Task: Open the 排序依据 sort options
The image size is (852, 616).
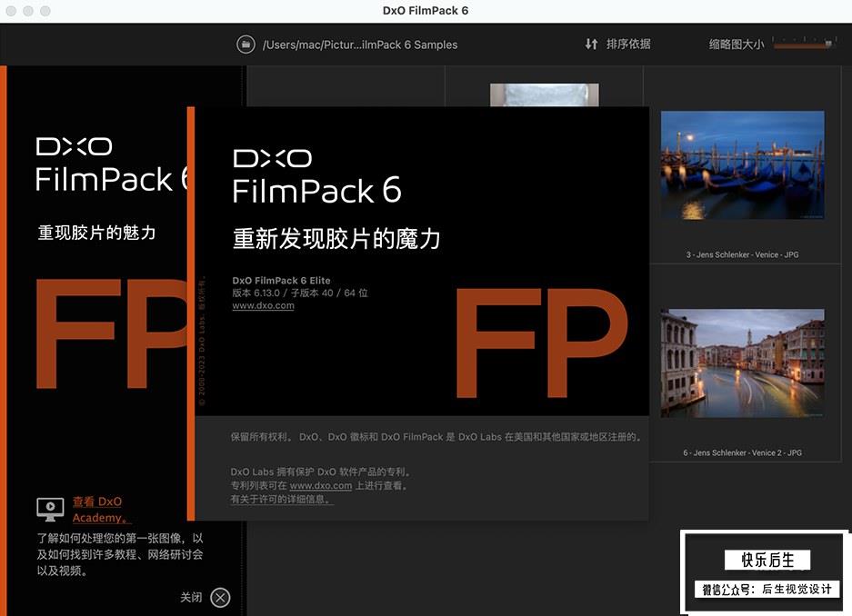Action: click(628, 44)
